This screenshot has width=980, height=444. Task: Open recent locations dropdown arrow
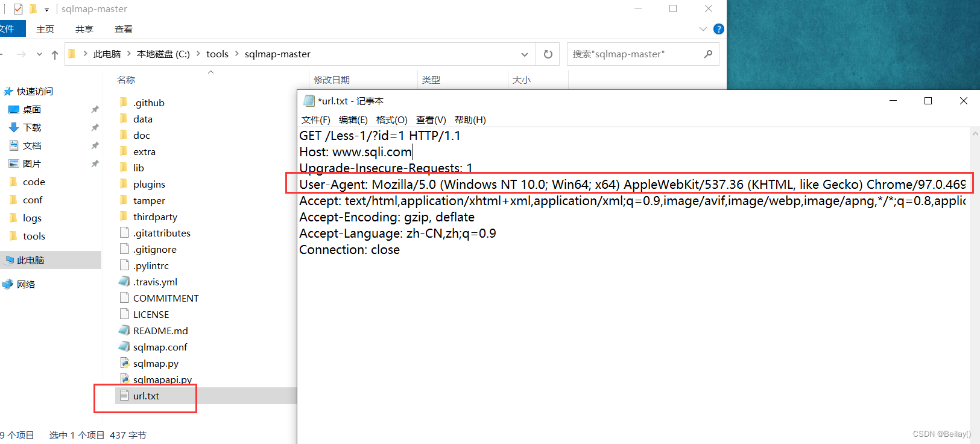39,54
